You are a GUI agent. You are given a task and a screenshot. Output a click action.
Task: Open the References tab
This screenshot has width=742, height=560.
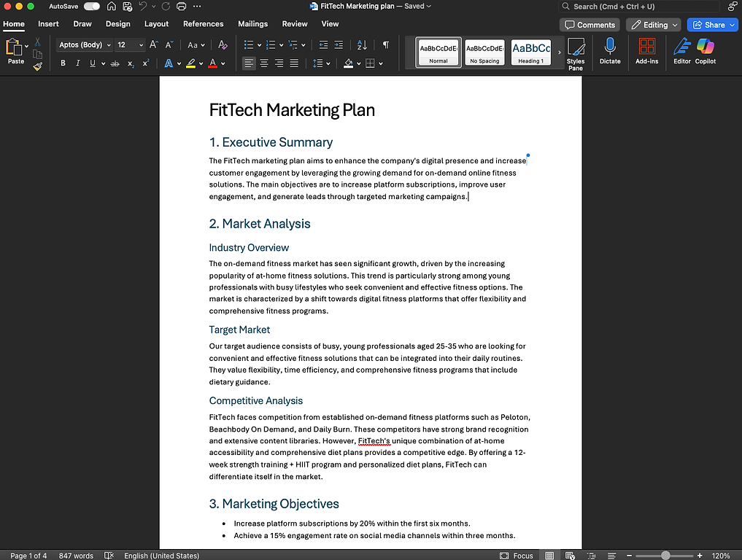(x=203, y=23)
